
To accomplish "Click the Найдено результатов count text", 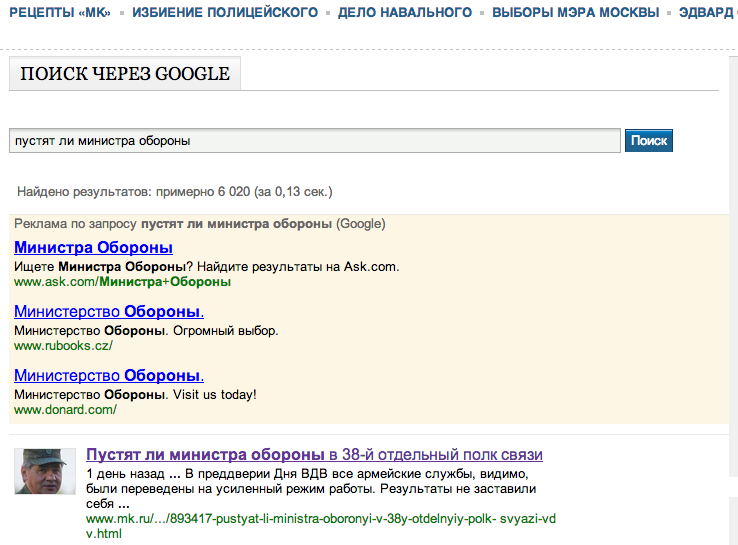I will click(174, 191).
